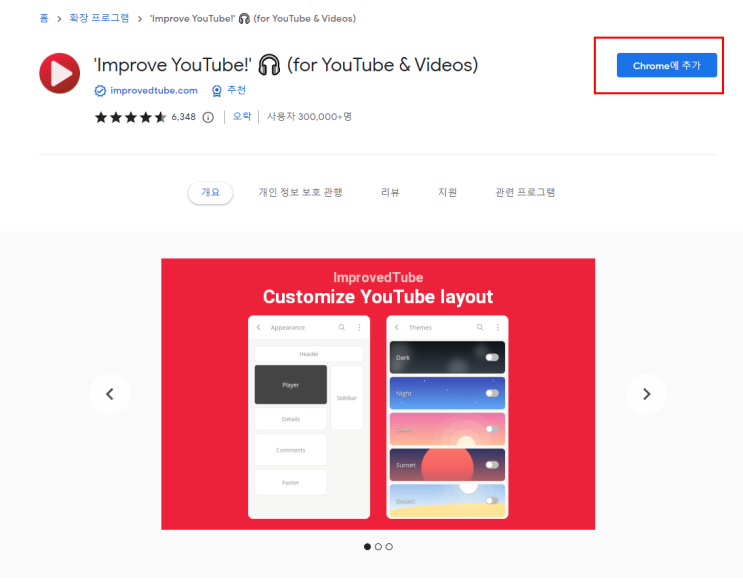Select the Player layout block
This screenshot has height=582, width=743.
point(290,385)
